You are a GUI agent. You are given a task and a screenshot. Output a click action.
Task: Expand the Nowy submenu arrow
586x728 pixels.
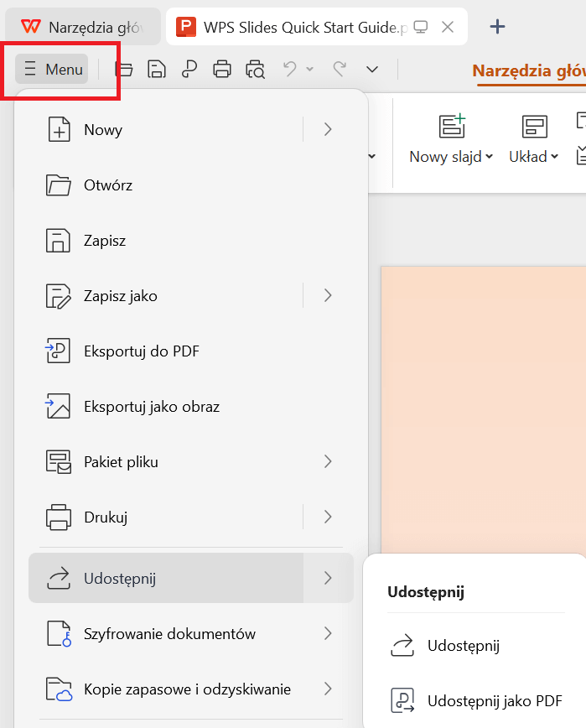328,129
